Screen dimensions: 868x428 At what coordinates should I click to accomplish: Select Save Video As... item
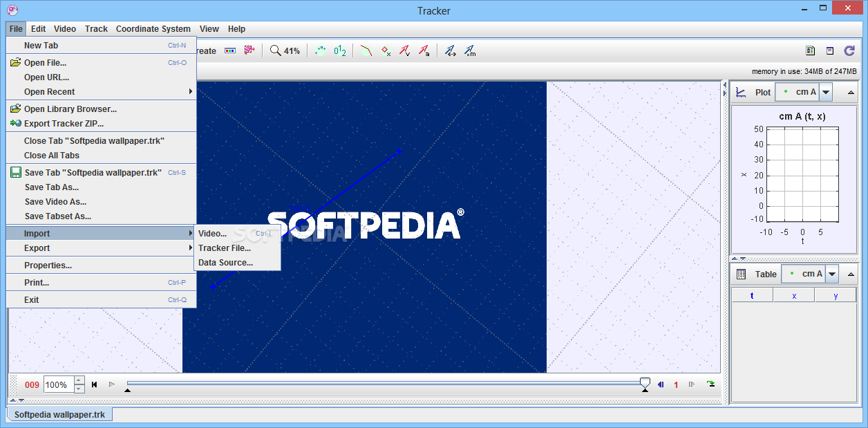pyautogui.click(x=102, y=201)
